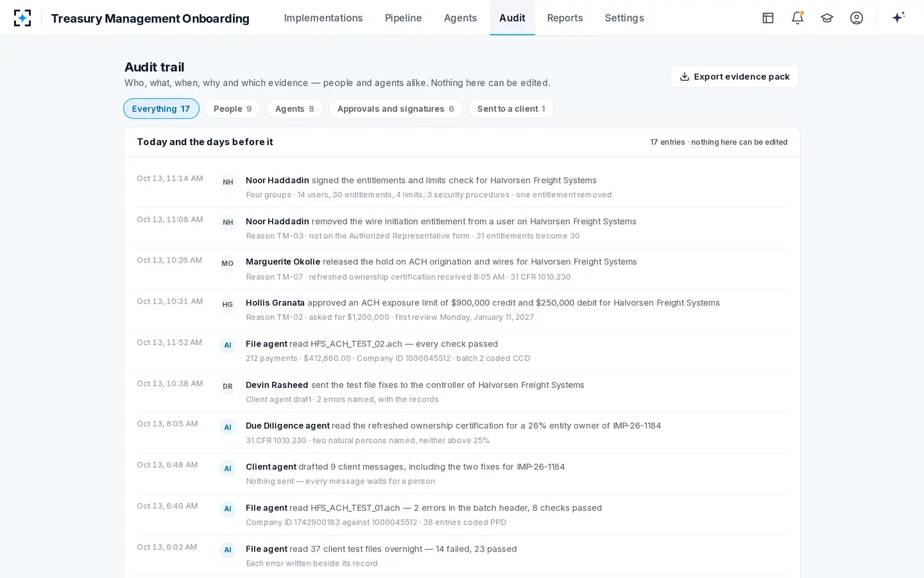
Task: Open the user account icon
Action: [x=857, y=18]
